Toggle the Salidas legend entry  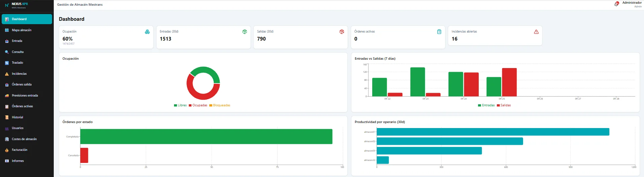pyautogui.click(x=504, y=105)
